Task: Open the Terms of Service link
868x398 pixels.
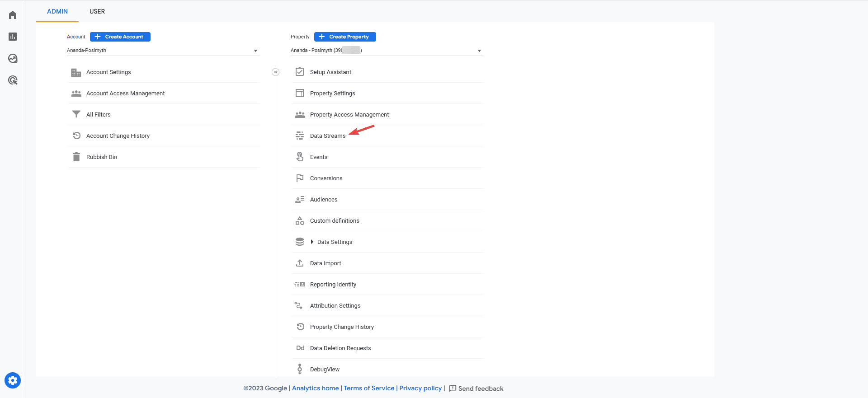Action: (369, 388)
